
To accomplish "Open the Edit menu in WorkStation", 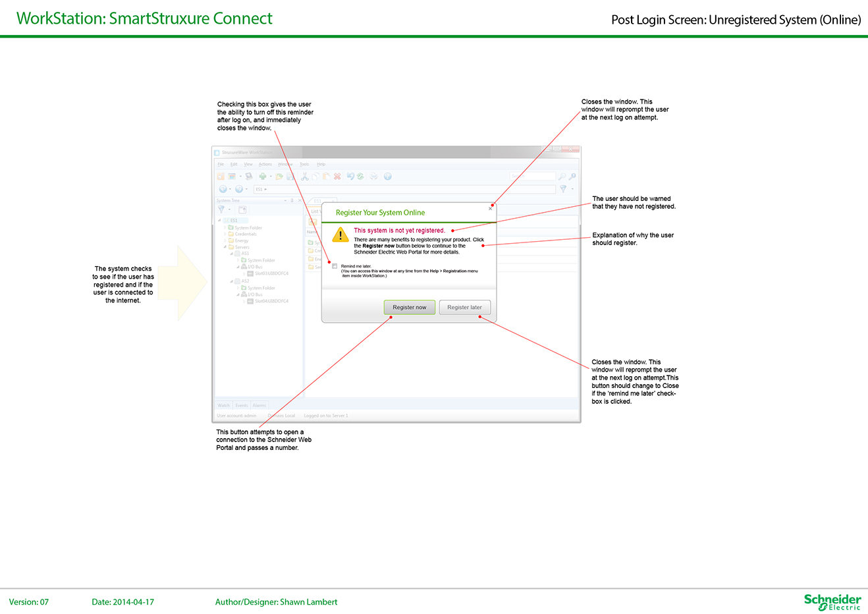I will tap(234, 164).
